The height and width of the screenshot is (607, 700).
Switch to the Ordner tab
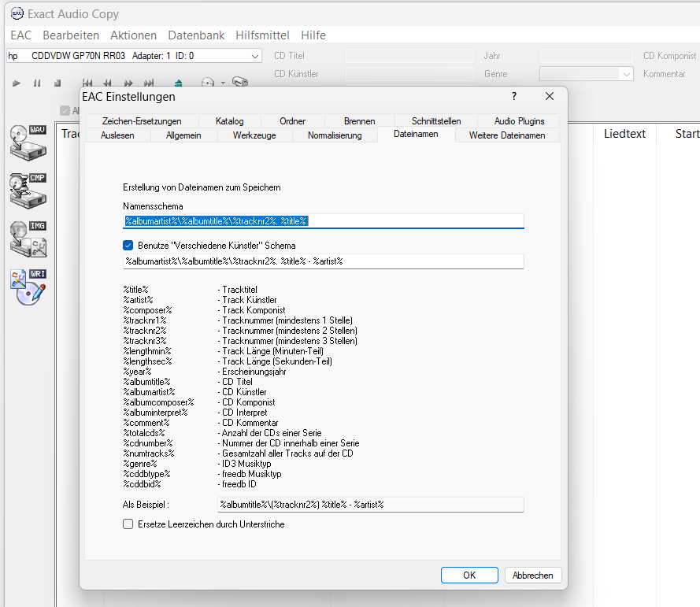(292, 121)
